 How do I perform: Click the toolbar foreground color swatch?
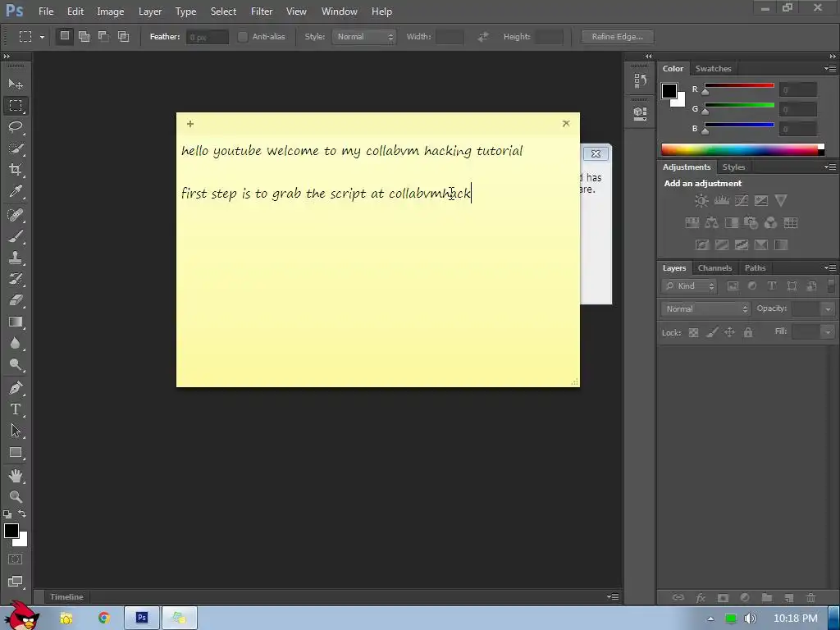[x=11, y=531]
